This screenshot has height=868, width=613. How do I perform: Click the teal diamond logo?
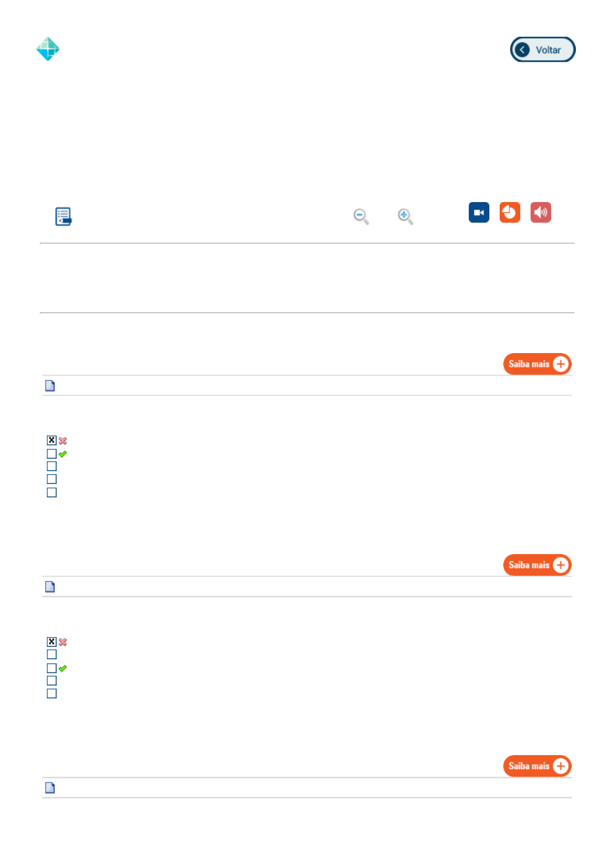click(x=48, y=49)
